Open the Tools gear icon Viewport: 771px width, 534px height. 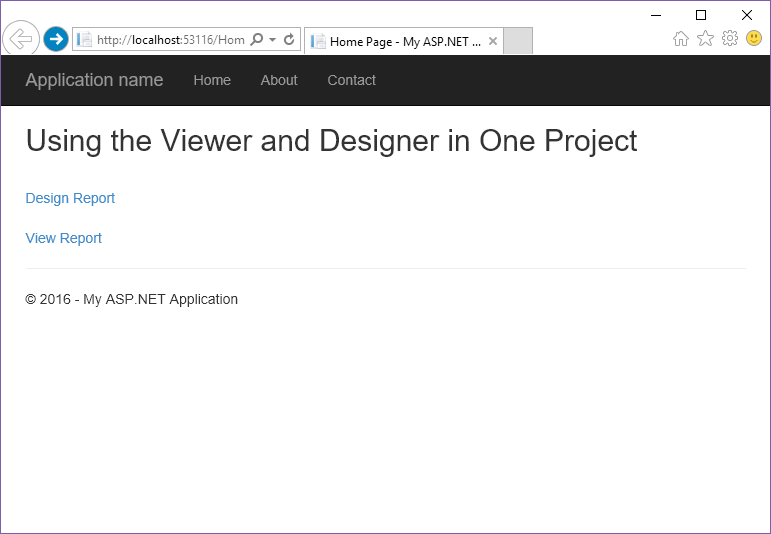730,38
